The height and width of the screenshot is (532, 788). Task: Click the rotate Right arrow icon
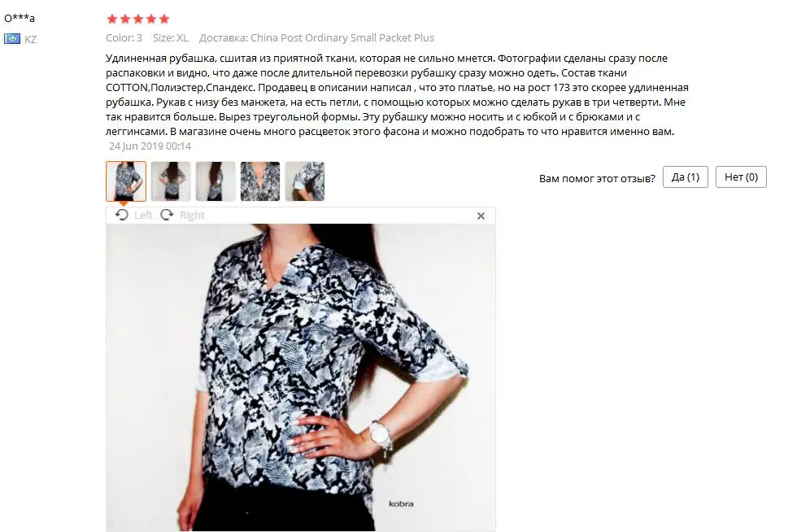[x=167, y=216]
